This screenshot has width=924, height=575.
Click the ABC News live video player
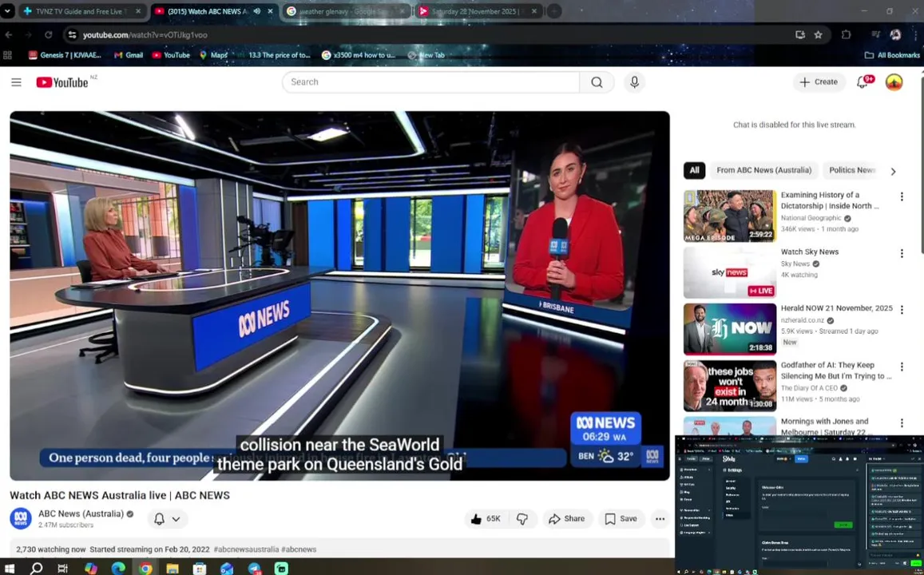coord(339,295)
